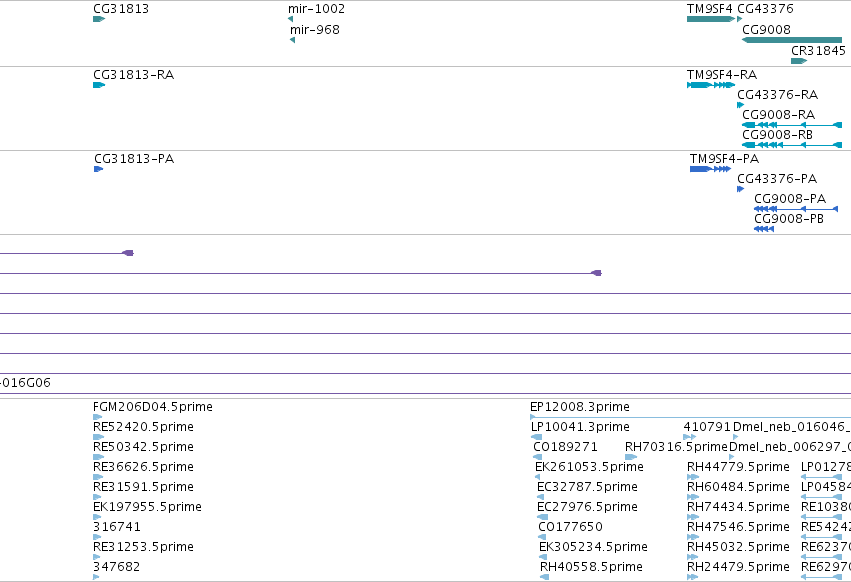Open the CG31813-RA transcript label
Screen dimensions: 851x582
[x=134, y=75]
